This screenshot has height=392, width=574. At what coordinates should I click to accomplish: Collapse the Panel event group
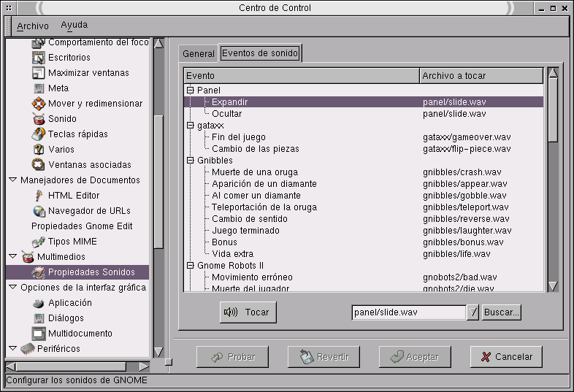click(x=190, y=90)
